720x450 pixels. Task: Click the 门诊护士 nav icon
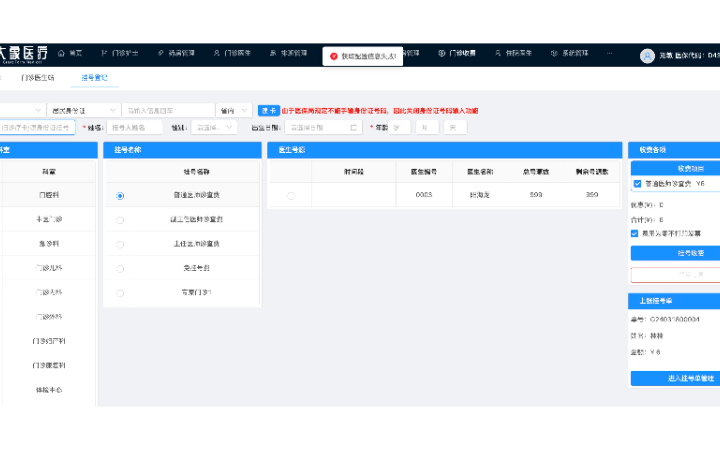point(104,53)
